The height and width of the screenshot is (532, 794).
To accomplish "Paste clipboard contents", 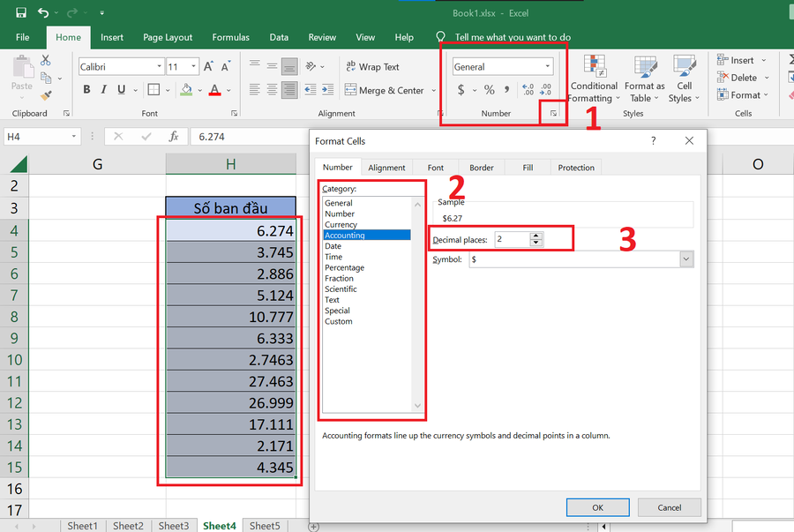I will coord(22,73).
